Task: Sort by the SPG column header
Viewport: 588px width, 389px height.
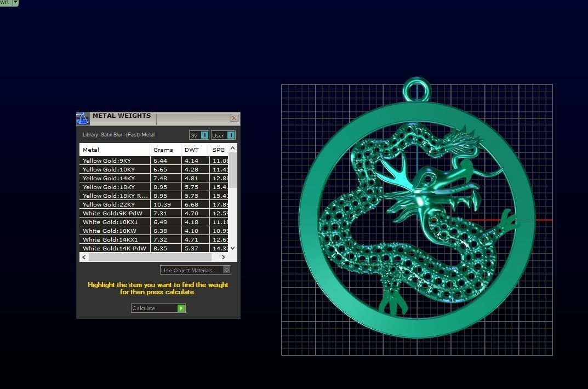Action: click(x=219, y=150)
